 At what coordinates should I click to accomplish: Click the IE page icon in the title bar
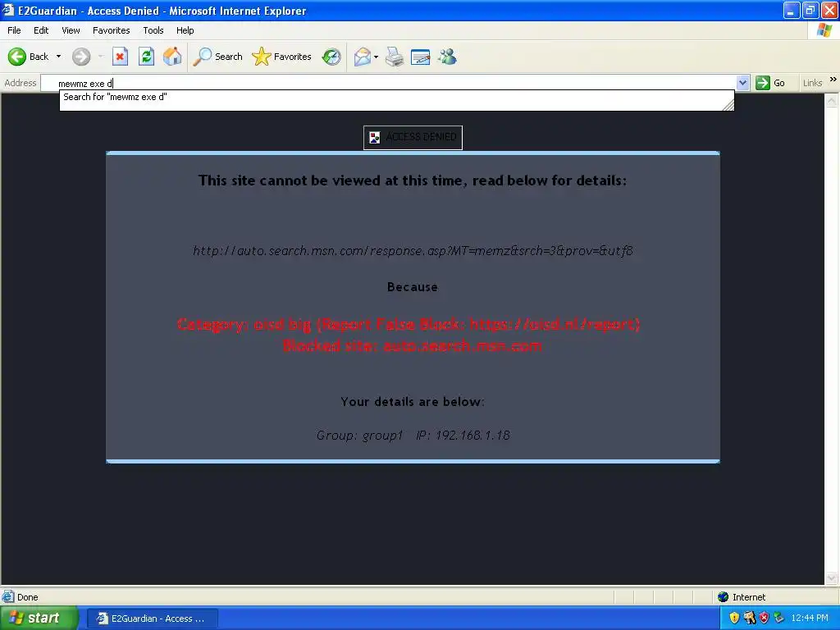[8, 10]
